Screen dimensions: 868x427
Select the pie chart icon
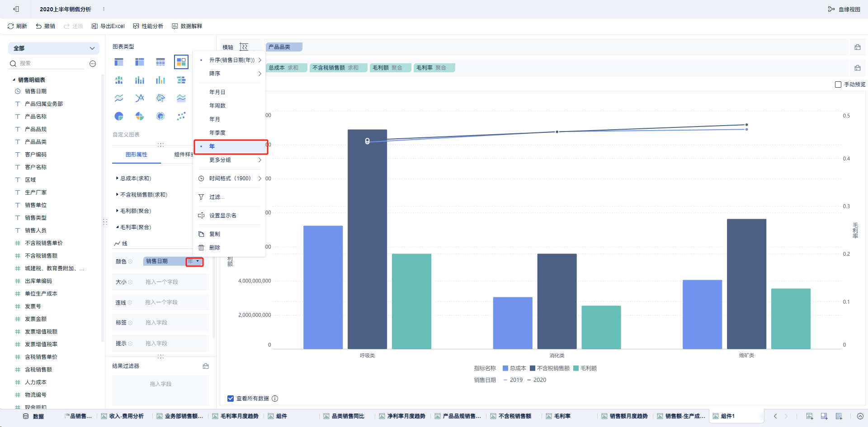pyautogui.click(x=119, y=116)
